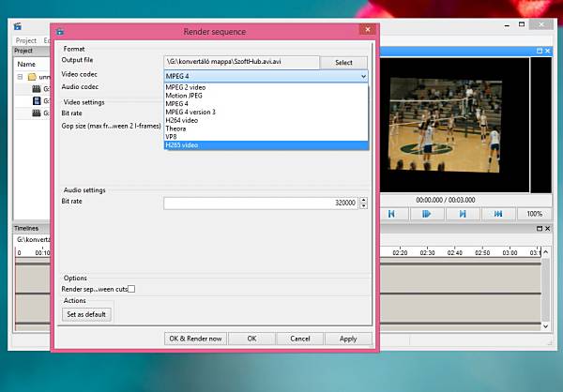The height and width of the screenshot is (392, 563).
Task: Minimize the main application window
Action: click(x=507, y=25)
